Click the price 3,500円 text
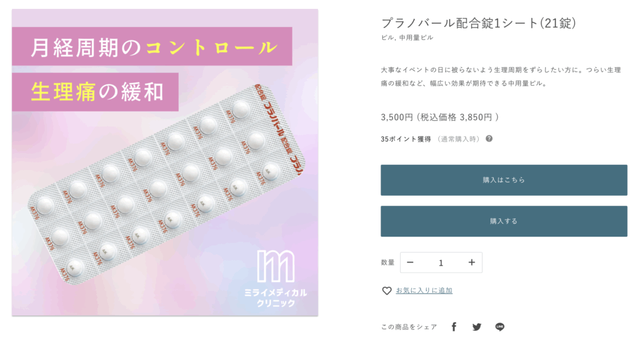Image resolution: width=644 pixels, height=338 pixels. pos(397,117)
